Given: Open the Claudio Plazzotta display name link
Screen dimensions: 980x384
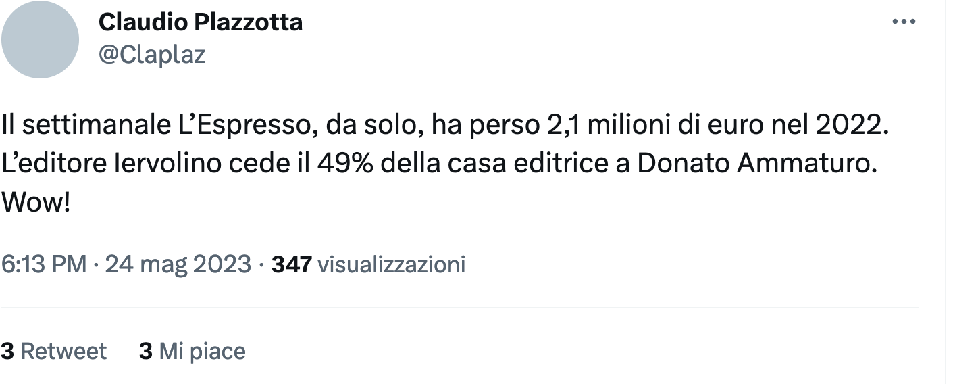Looking at the screenshot, I should pos(201,22).
